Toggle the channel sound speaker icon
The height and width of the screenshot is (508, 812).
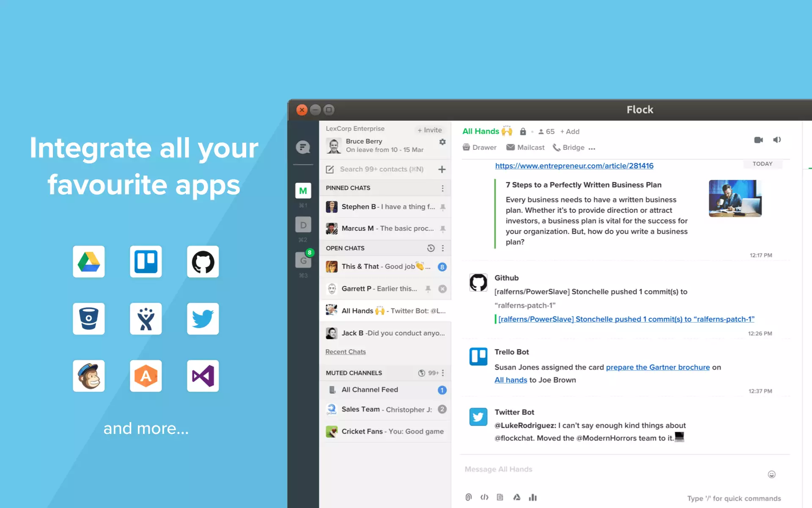[x=777, y=140]
